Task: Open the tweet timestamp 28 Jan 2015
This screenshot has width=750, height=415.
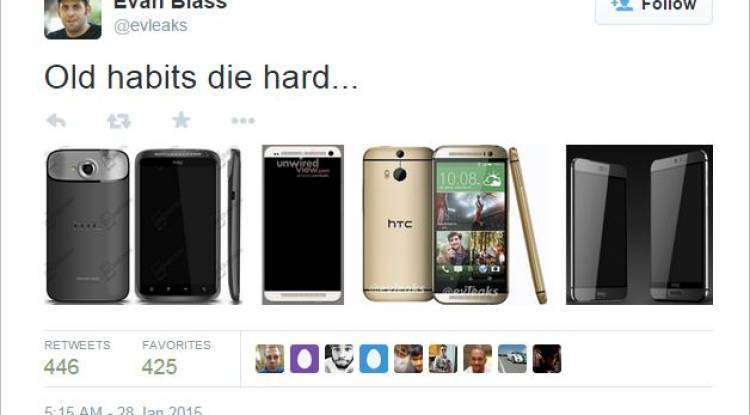Action: (123, 411)
